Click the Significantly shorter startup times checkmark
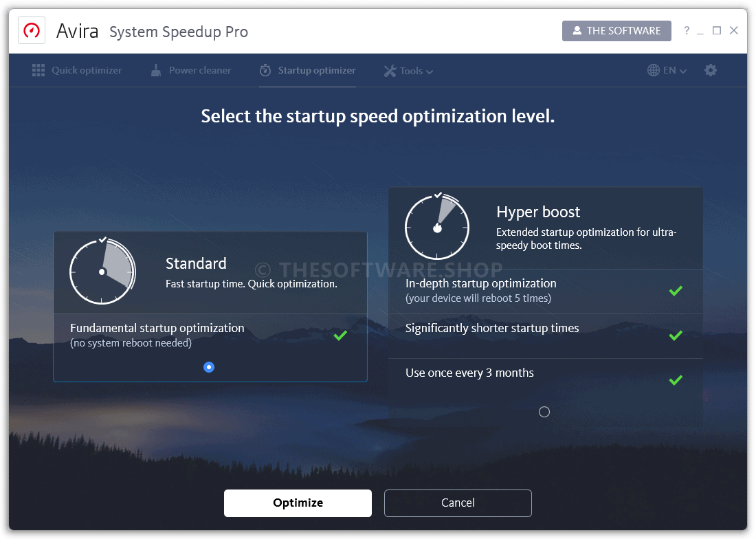The image size is (756, 539). [676, 335]
